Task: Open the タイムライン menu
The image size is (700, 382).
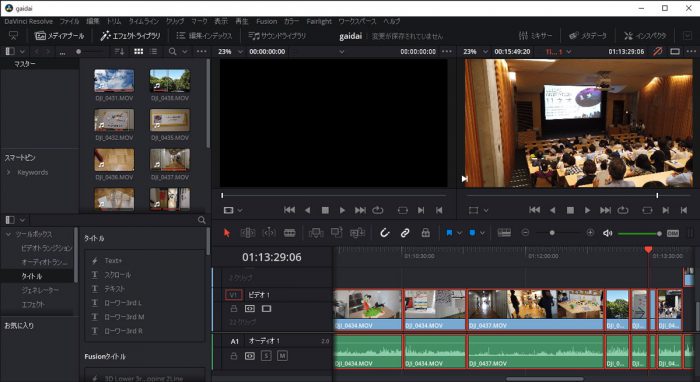Action: tap(144, 21)
